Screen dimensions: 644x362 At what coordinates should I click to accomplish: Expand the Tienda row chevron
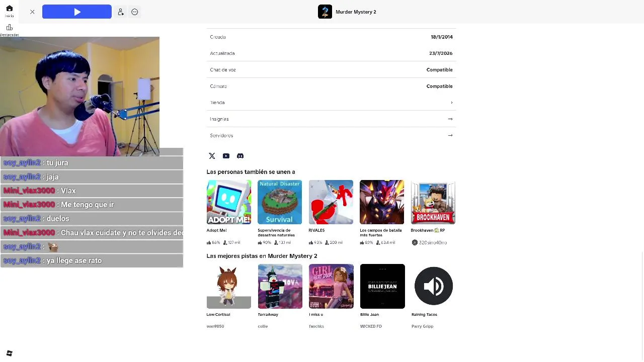[451, 103]
